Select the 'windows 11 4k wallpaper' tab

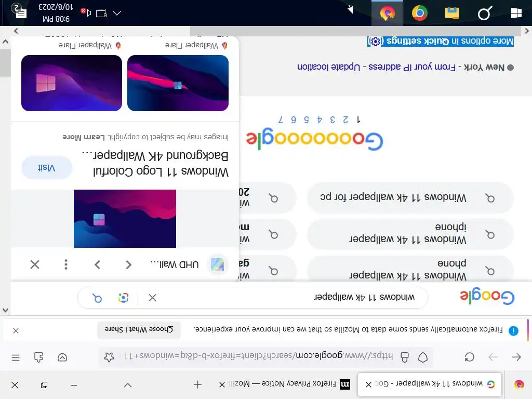click(430, 384)
